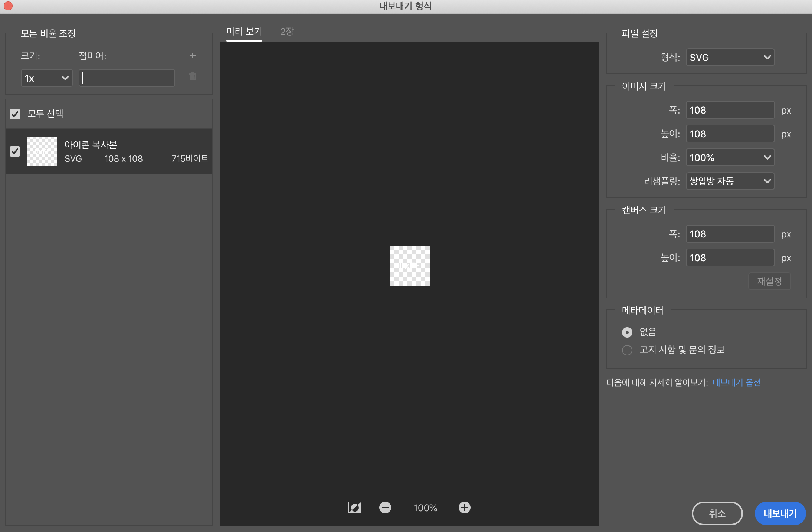
Task: Zoom out preview with minus icon
Action: tap(385, 508)
